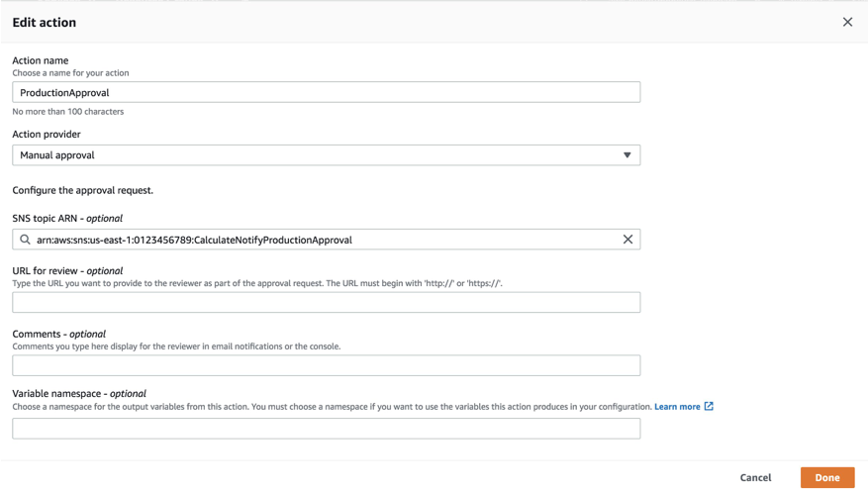Viewport: 868px width, 494px height.
Task: Focus the Variable namespace input
Action: 326,429
